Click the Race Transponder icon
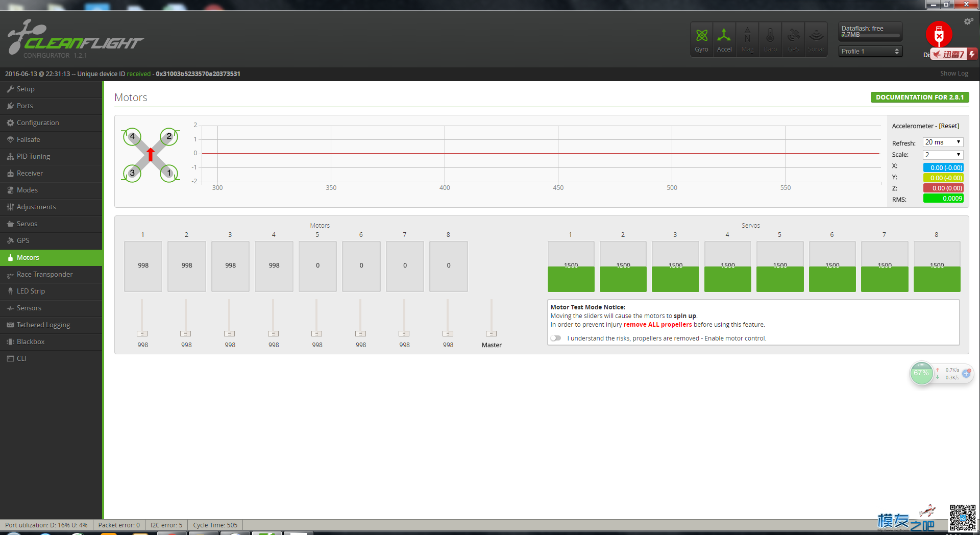980x535 pixels. click(x=10, y=275)
